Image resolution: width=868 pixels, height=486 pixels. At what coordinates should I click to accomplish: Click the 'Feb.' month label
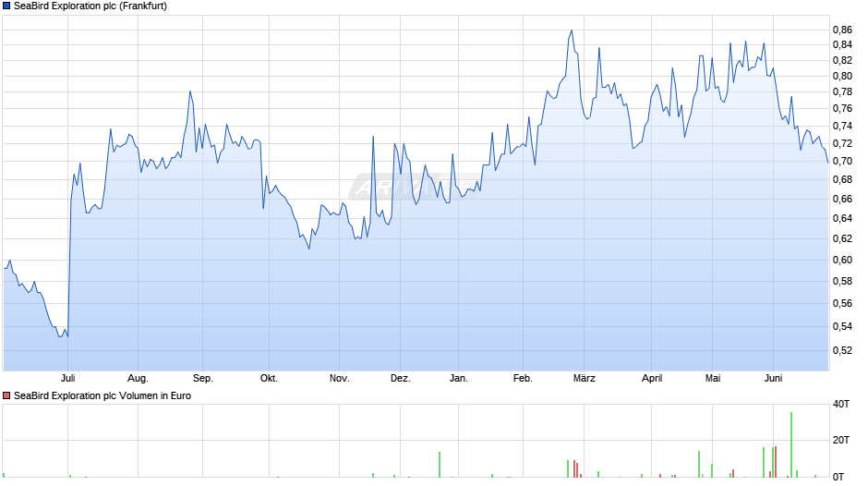click(523, 379)
